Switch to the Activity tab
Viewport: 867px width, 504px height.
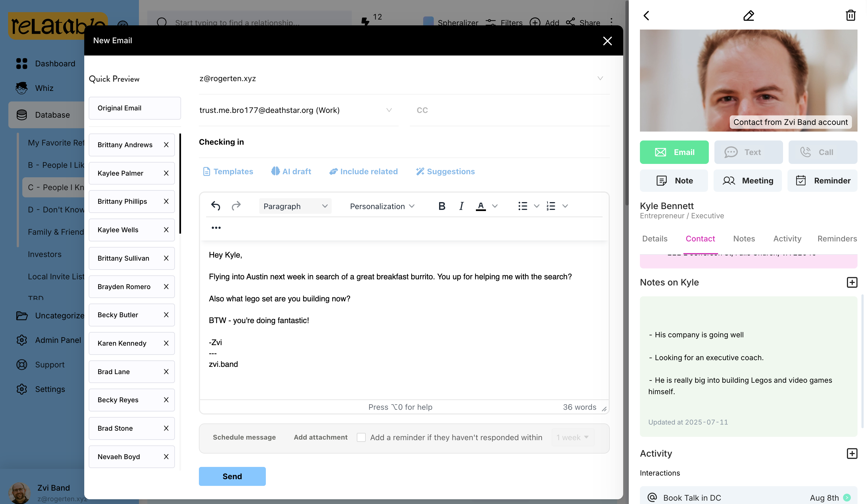[x=787, y=238]
